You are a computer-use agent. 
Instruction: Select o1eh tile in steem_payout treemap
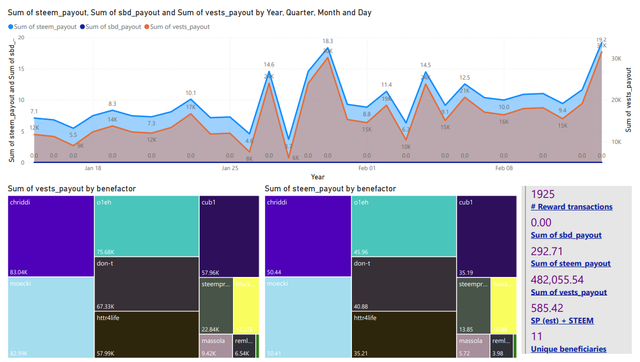(404, 226)
